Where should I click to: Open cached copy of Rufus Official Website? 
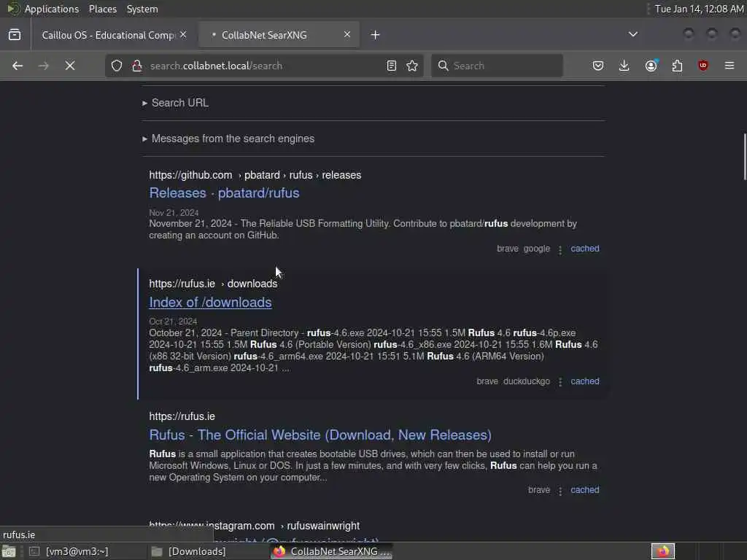585,490
